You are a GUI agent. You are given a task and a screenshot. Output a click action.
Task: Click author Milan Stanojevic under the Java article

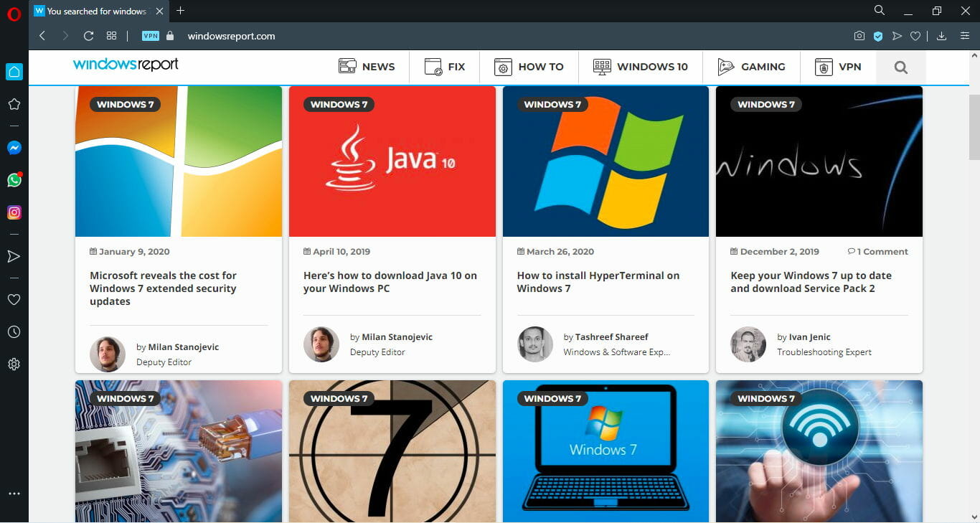[397, 336]
